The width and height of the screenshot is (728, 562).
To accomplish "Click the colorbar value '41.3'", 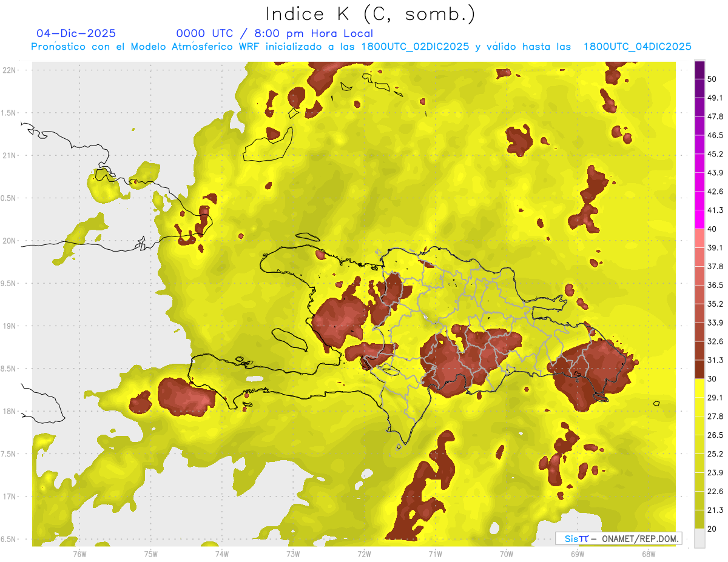I will point(715,210).
